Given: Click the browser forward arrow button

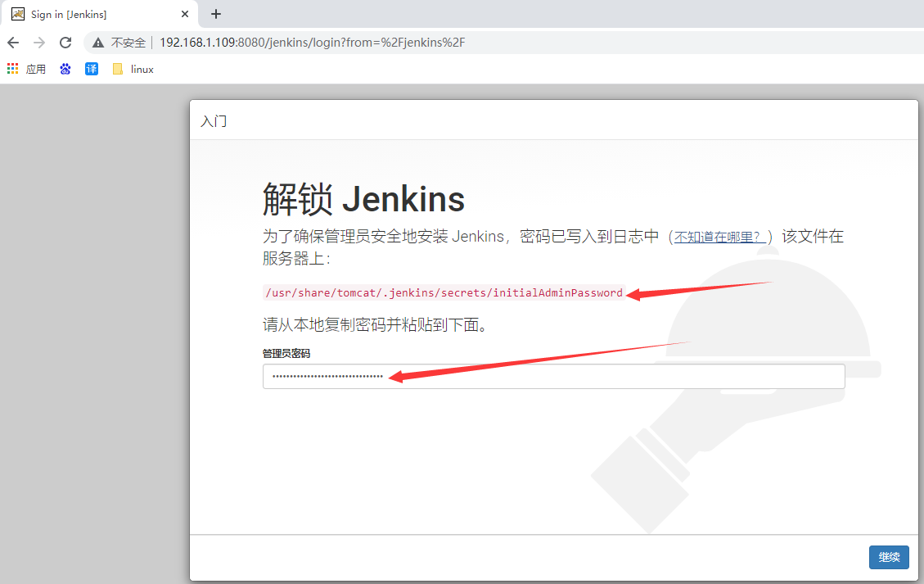Looking at the screenshot, I should (x=39, y=43).
